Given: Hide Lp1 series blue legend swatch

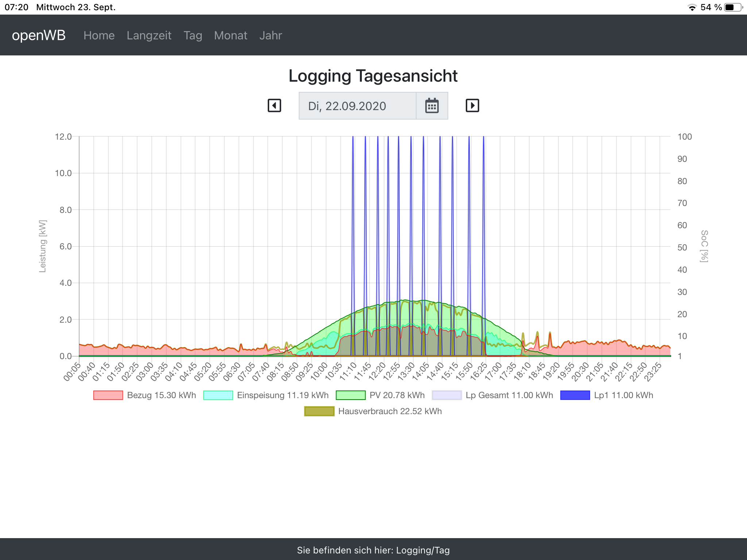Looking at the screenshot, I should (575, 395).
